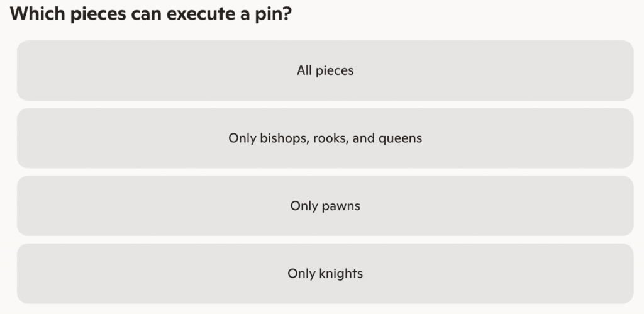Mark "Only bishops, rooks, and queens" as answer
Screen dimensions: 644x314
[x=325, y=138]
